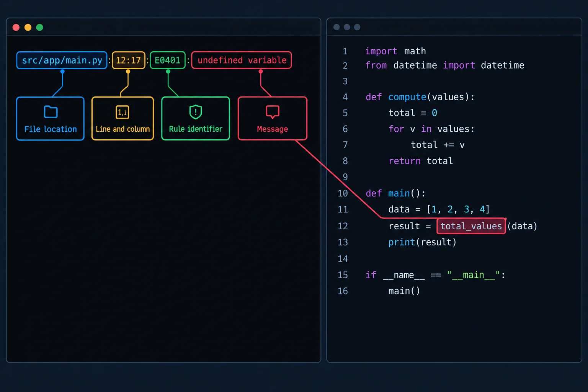
Task: Click the red close button of terminal window
Action: click(16, 27)
